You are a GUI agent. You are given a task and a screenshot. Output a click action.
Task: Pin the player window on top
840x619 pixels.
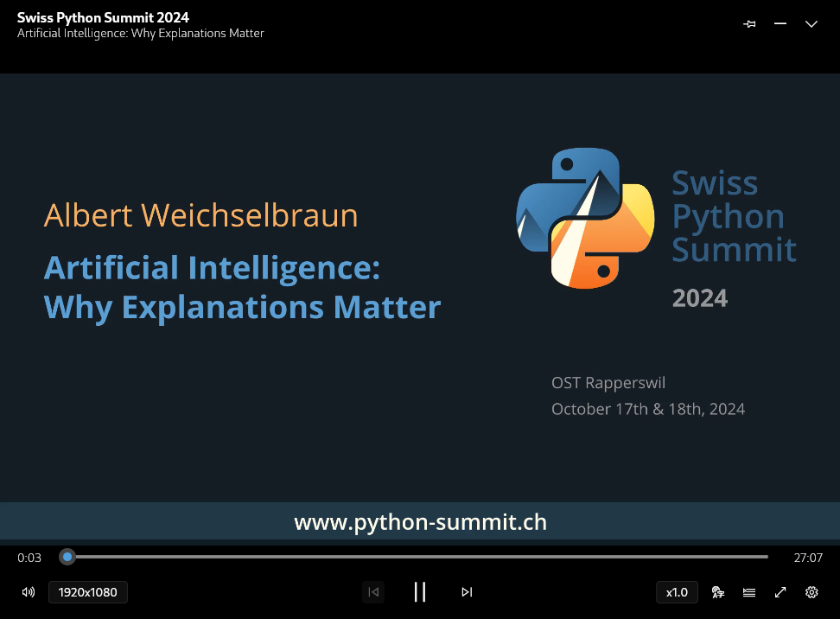(749, 23)
